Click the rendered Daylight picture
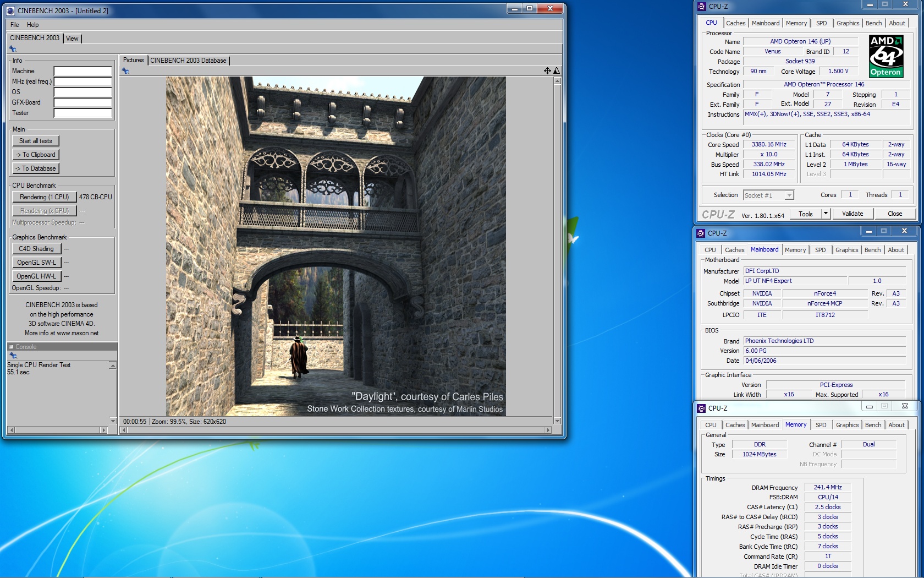 [335, 246]
